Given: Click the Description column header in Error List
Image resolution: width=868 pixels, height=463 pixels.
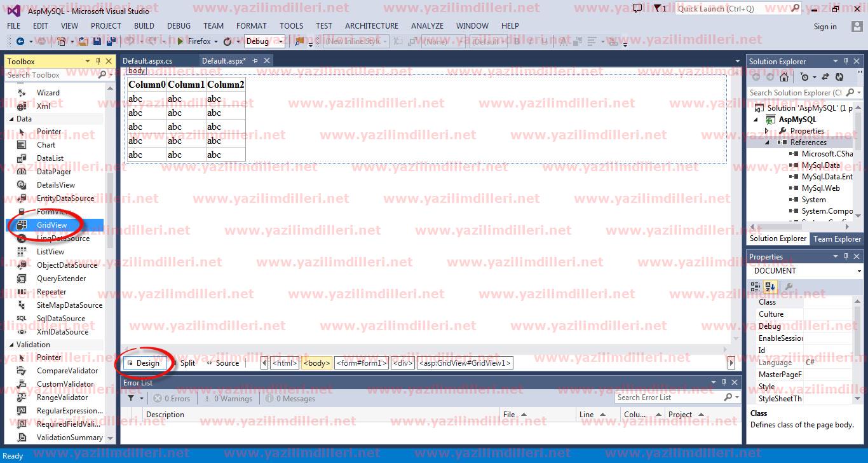Looking at the screenshot, I should point(321,414).
